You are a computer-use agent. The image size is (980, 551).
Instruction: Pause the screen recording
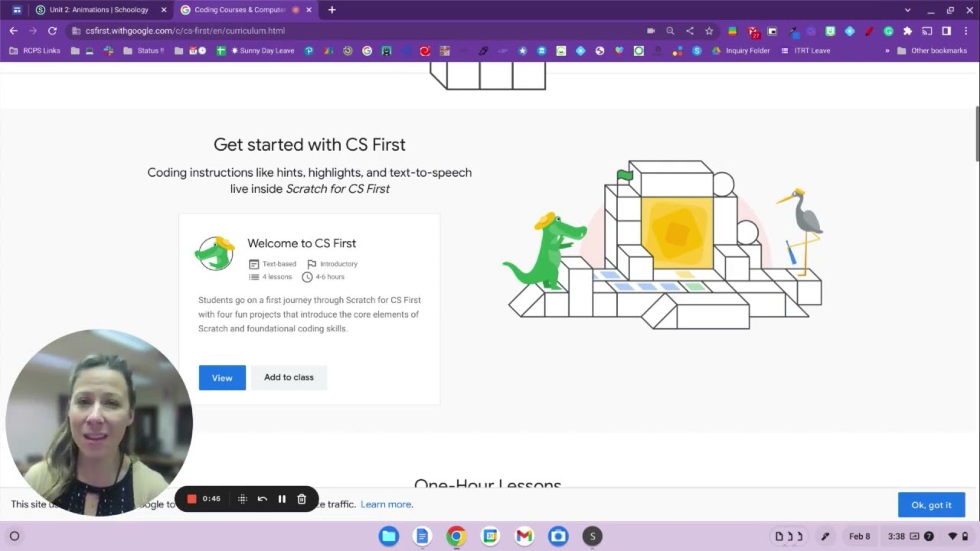[x=282, y=499]
